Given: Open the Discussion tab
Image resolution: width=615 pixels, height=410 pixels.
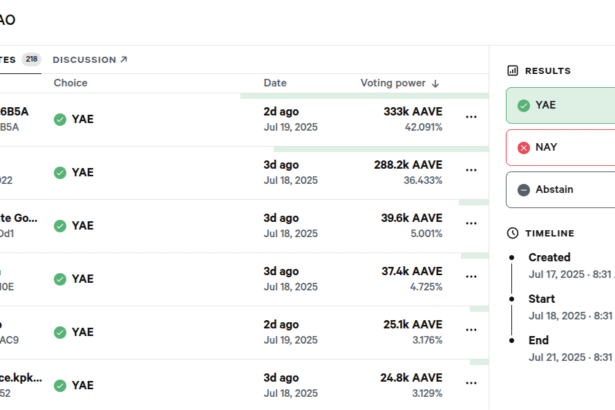Looking at the screenshot, I should pos(90,60).
